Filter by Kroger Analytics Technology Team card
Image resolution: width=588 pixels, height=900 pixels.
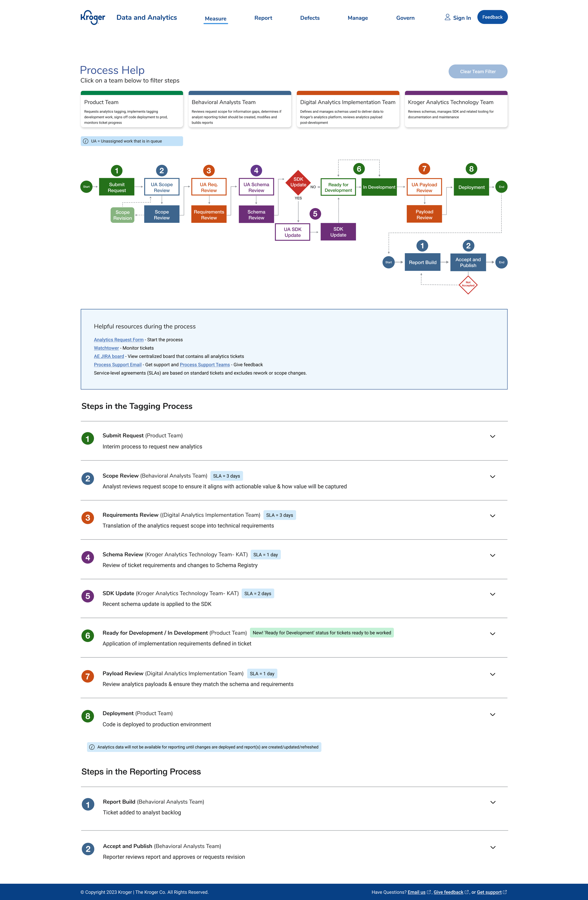click(x=456, y=110)
